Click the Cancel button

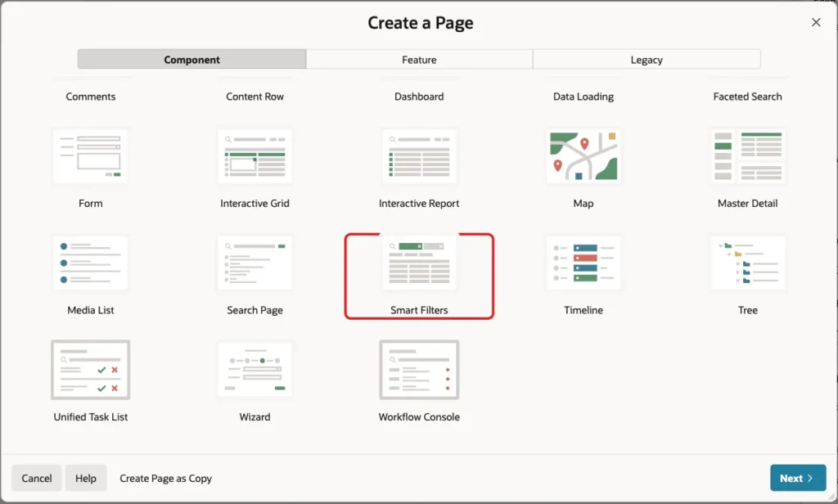tap(36, 478)
